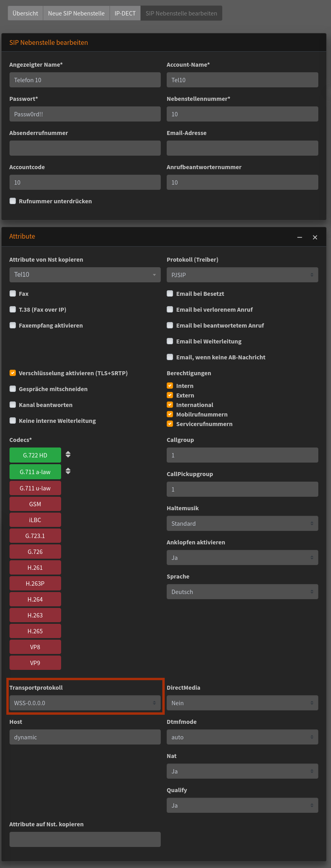Open the Protokoll (Treiber) dropdown

(x=242, y=275)
